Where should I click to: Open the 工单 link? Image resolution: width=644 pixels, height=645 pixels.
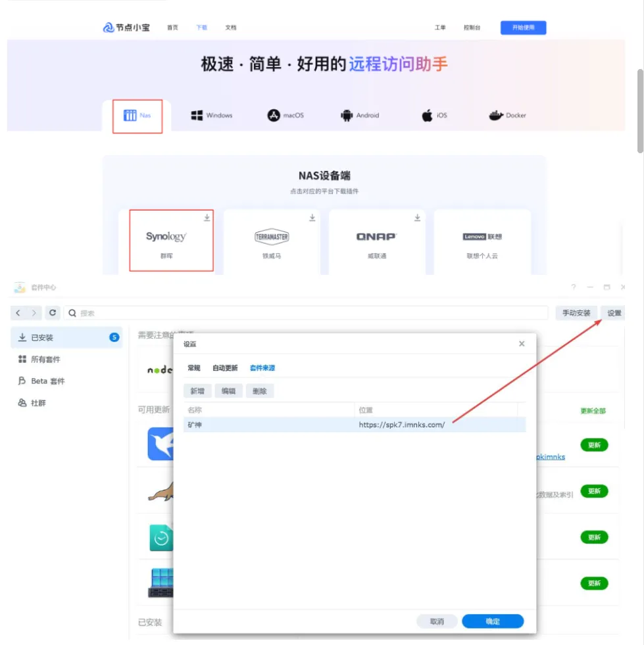pos(440,28)
